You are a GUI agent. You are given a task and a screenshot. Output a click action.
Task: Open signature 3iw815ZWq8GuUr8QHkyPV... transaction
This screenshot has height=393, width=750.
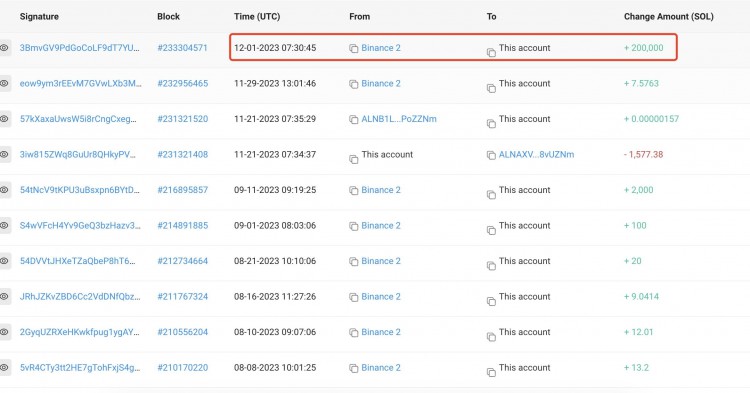77,154
